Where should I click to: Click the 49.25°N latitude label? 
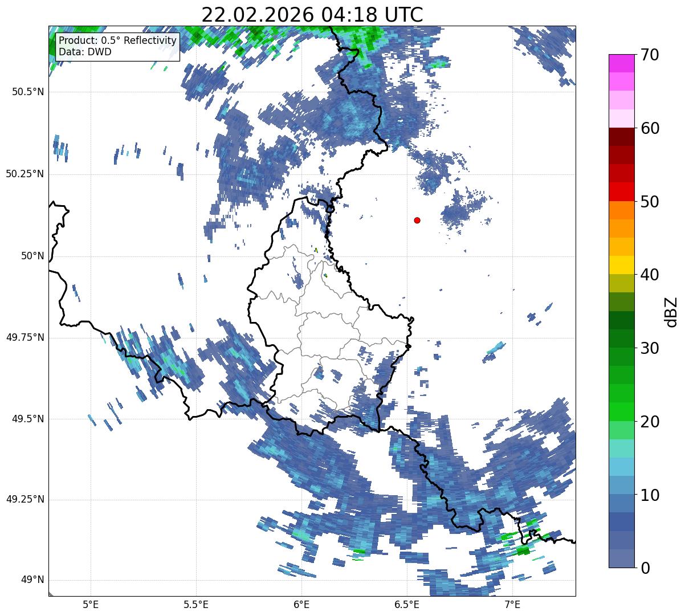(25, 499)
